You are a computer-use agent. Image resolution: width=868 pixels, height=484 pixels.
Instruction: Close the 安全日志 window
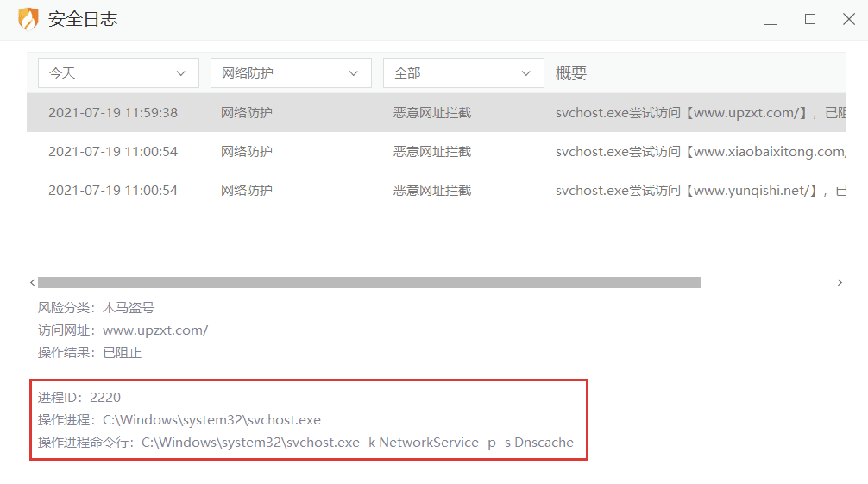point(849,19)
